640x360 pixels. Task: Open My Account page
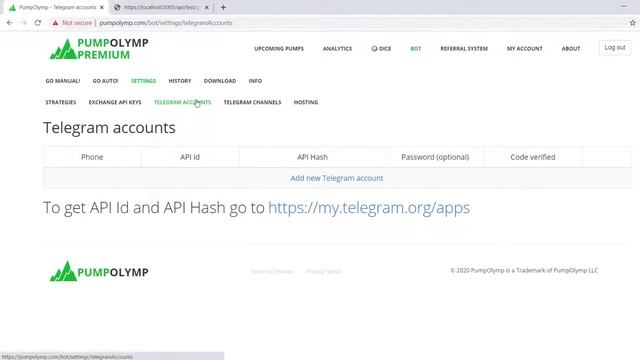pos(524,49)
